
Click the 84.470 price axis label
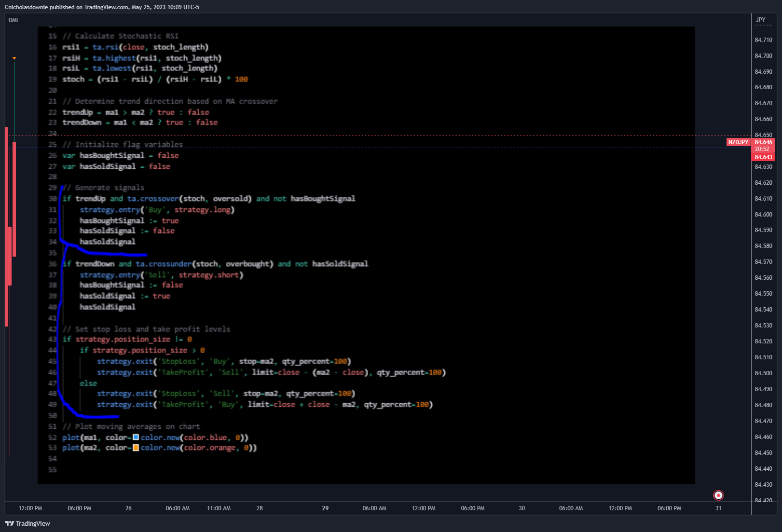[763, 421]
